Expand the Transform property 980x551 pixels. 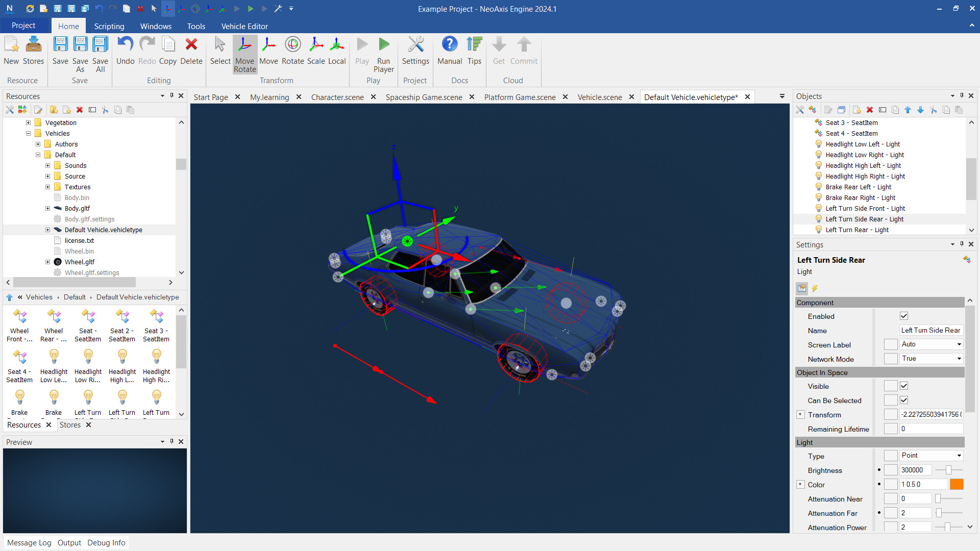800,415
